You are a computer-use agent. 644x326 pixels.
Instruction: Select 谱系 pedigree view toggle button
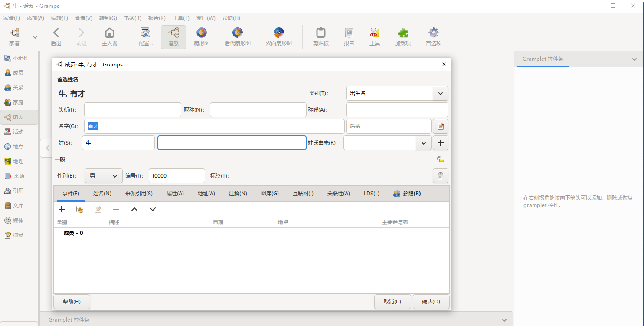[x=173, y=36]
